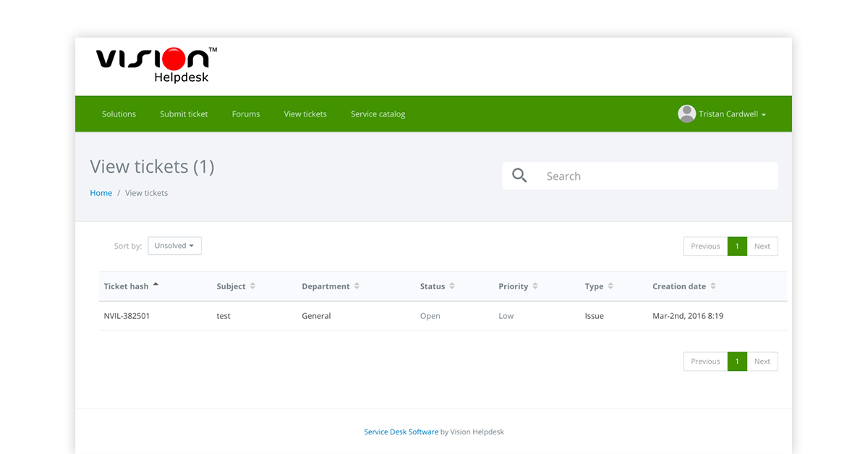Click the Vision Helpdesk logo

tap(156, 65)
